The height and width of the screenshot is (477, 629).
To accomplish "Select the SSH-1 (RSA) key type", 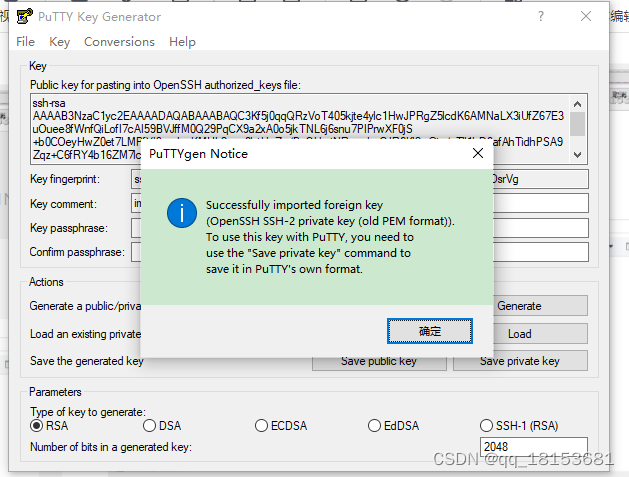I will click(519, 426).
